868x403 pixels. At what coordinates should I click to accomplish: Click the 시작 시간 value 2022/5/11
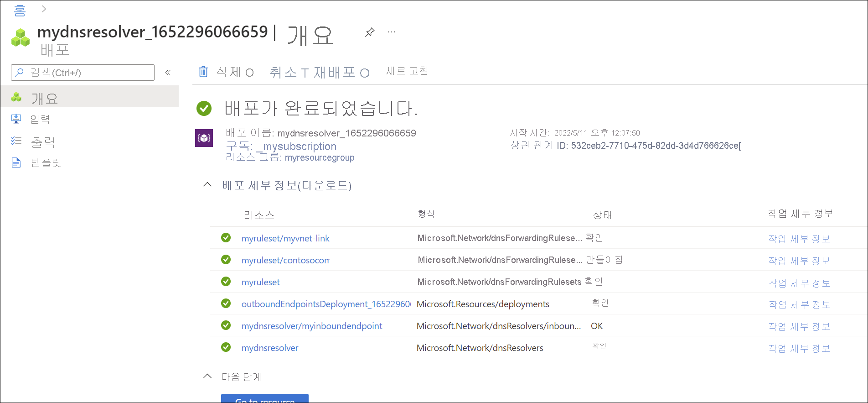[x=597, y=133]
